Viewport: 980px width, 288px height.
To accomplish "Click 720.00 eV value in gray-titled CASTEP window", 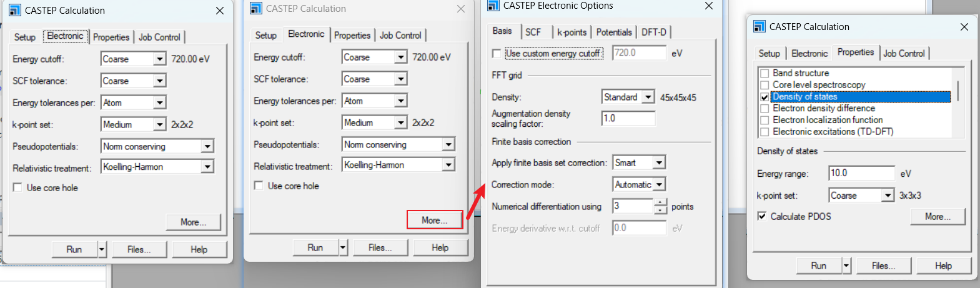I will pos(431,57).
